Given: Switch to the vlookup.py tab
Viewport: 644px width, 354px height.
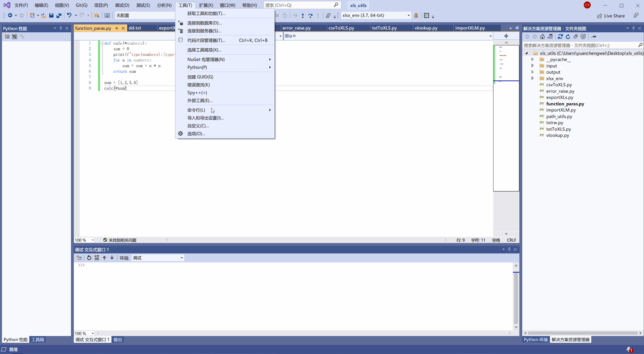Looking at the screenshot, I should point(426,28).
